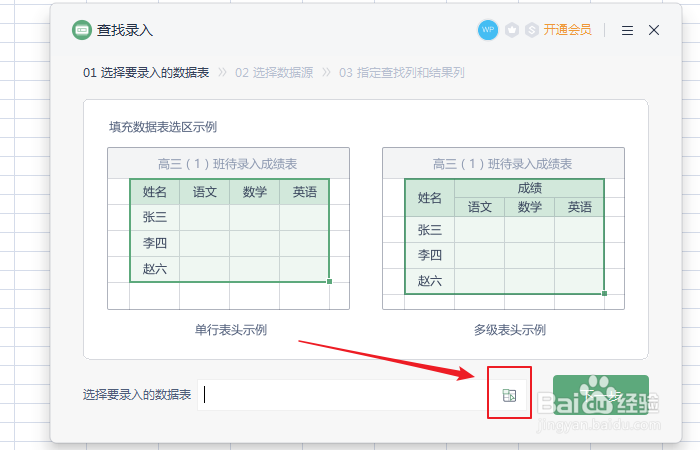Viewport: 700px width, 450px height.
Task: Click the 查找录入 dialog title text
Action: [x=125, y=30]
